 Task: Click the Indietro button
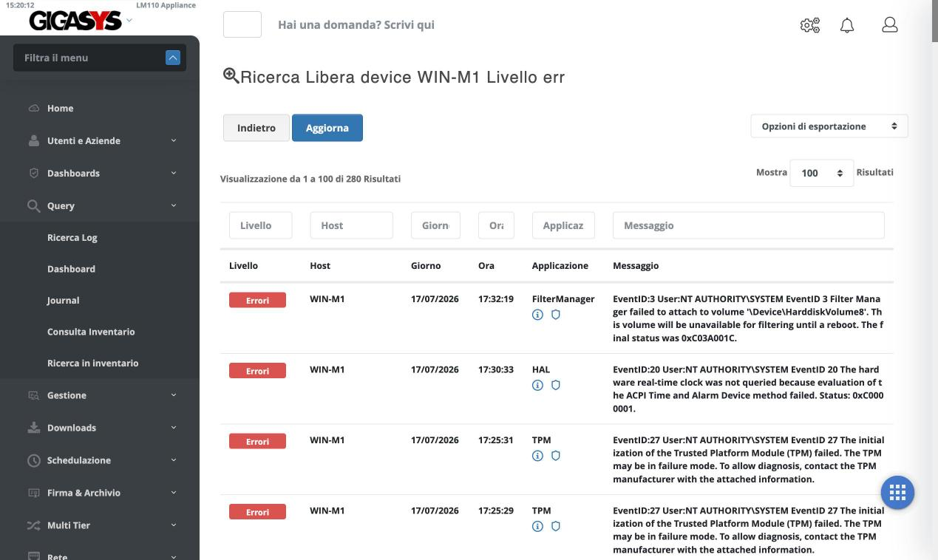coord(256,128)
